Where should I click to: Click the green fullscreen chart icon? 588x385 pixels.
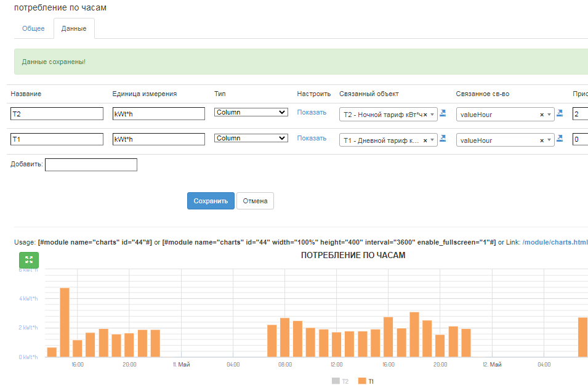[x=28, y=260]
